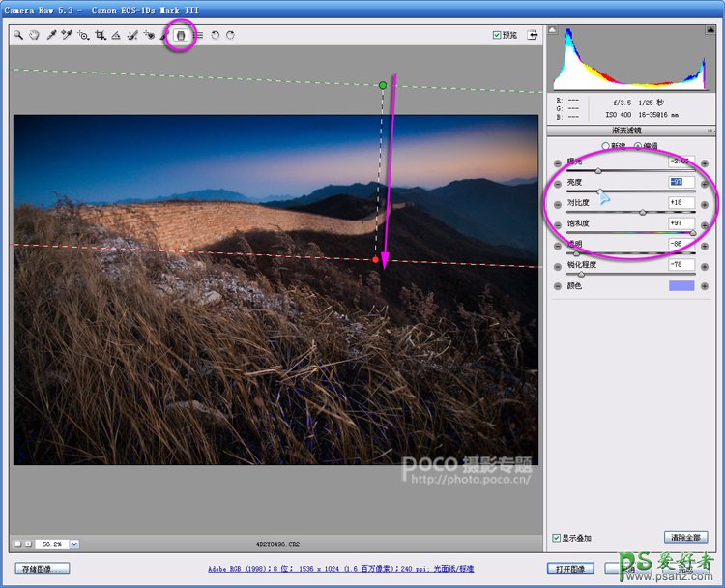This screenshot has width=725, height=588.
Task: Pick the White Balance eyedropper tool
Action: point(51,35)
